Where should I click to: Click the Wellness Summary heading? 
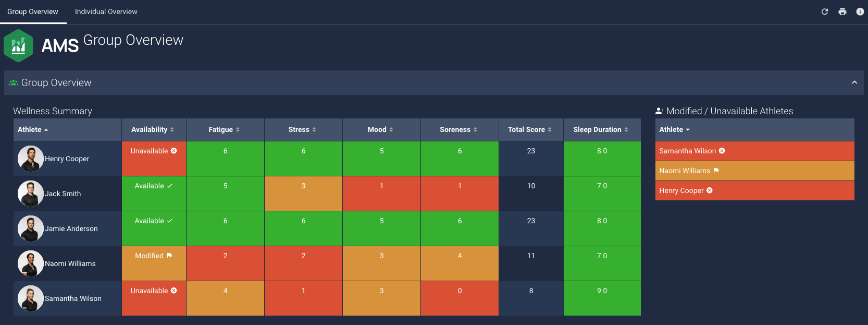[53, 111]
